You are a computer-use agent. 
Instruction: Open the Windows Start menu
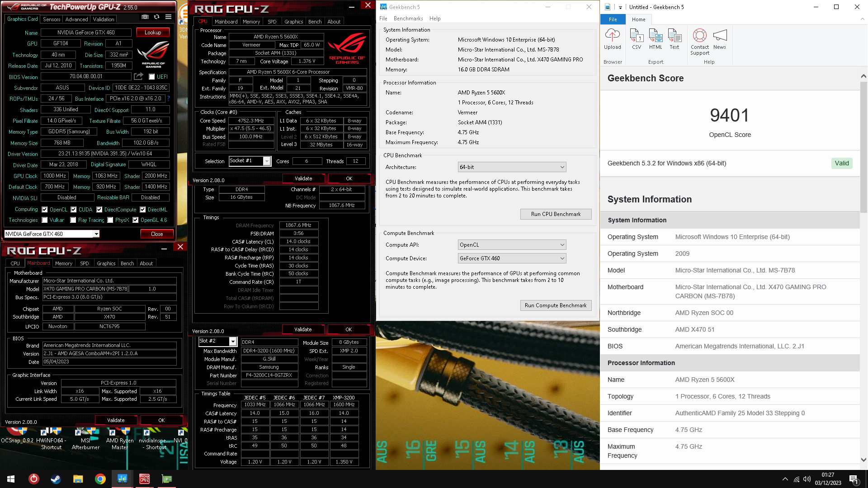[x=11, y=479]
